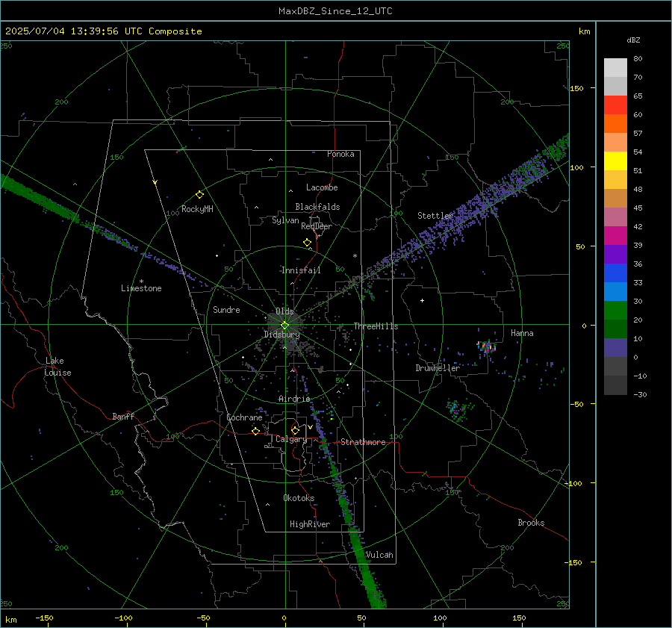This screenshot has height=628, width=672.
Task: Click the Ponoka city label
Action: pyautogui.click(x=340, y=154)
